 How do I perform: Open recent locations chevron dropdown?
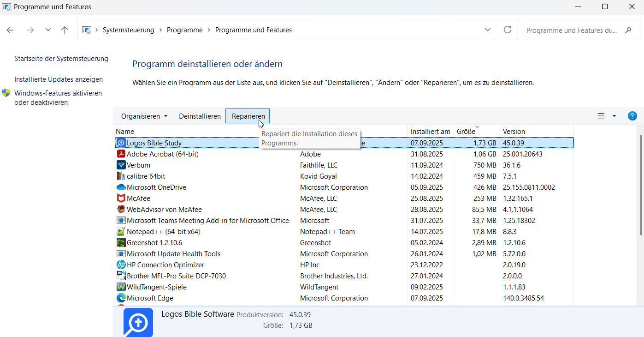[x=48, y=30]
